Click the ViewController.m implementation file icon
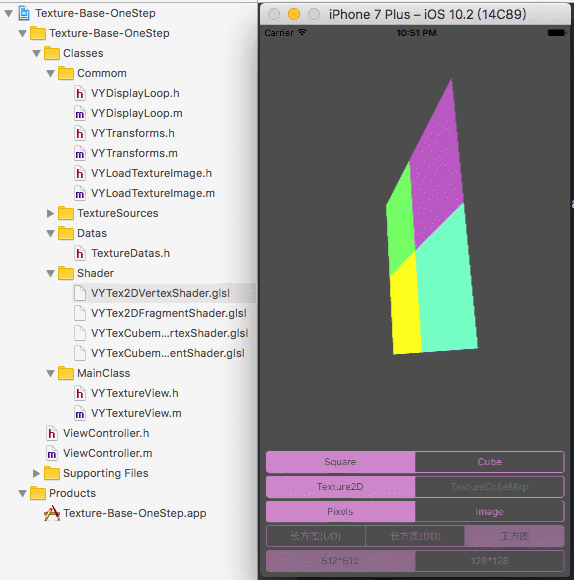The height and width of the screenshot is (580, 574). tap(51, 453)
